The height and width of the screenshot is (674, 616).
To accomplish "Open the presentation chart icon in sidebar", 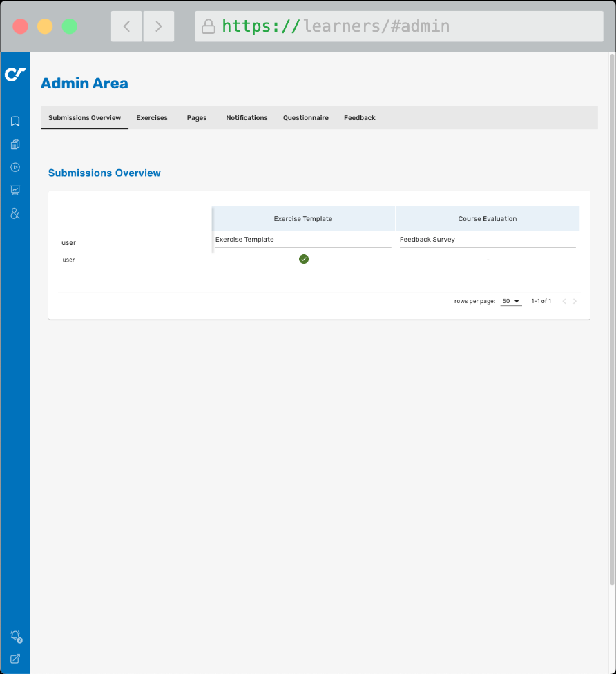I will pyautogui.click(x=15, y=190).
